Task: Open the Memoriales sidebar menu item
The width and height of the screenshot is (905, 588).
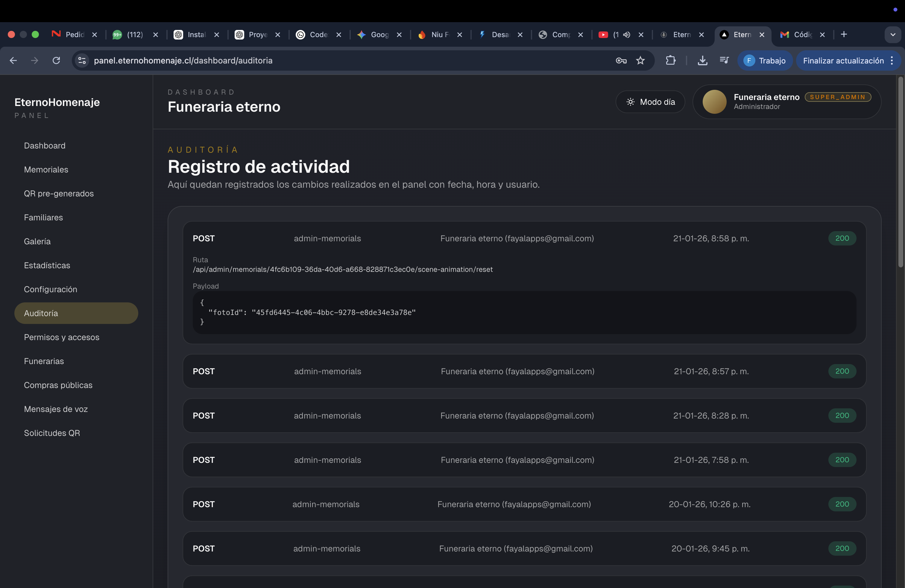Action: coord(46,170)
